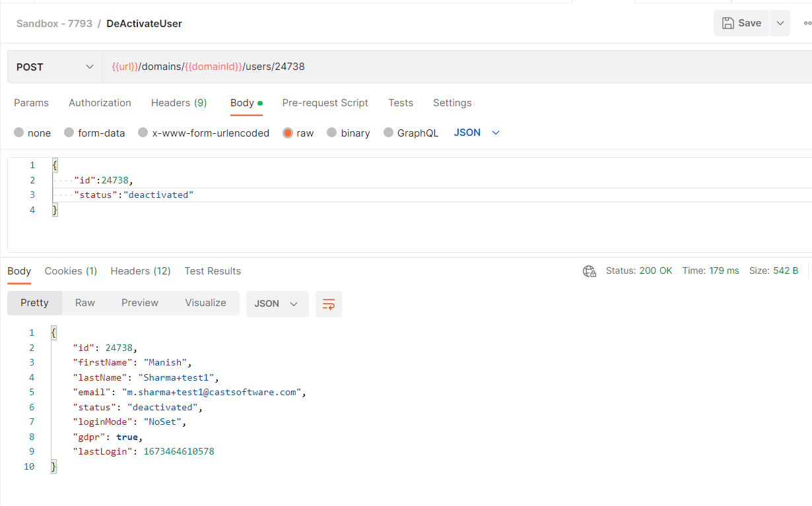Open the Cookies (1) response tab
The image size is (812, 506).
71,271
